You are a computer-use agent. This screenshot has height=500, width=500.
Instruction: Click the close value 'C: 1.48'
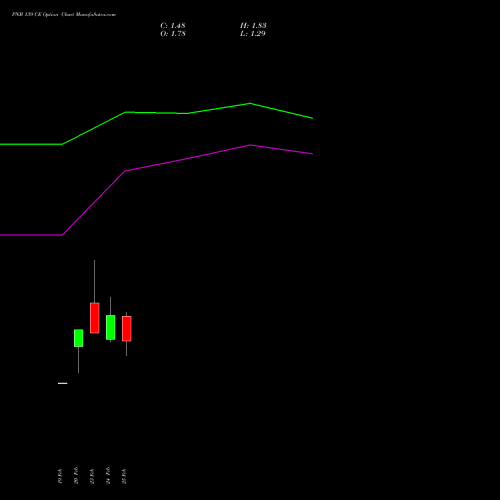(173, 26)
